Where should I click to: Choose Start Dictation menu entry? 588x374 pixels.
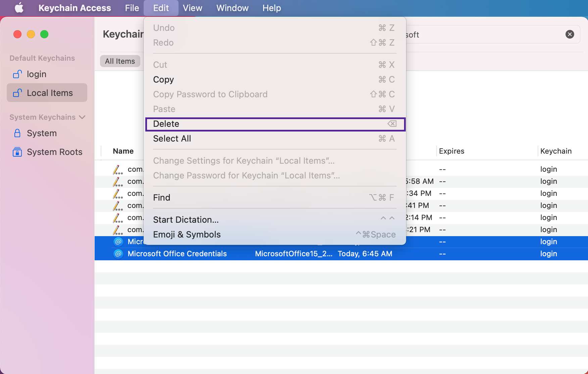275,220
